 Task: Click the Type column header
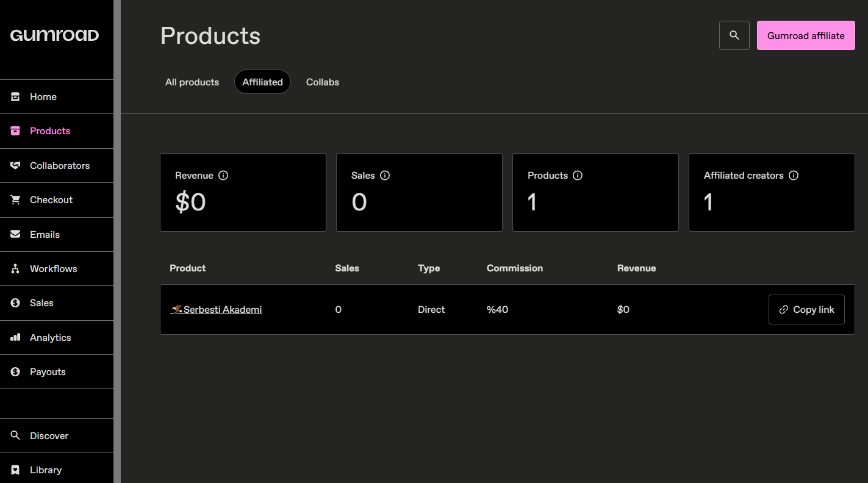[x=429, y=268]
